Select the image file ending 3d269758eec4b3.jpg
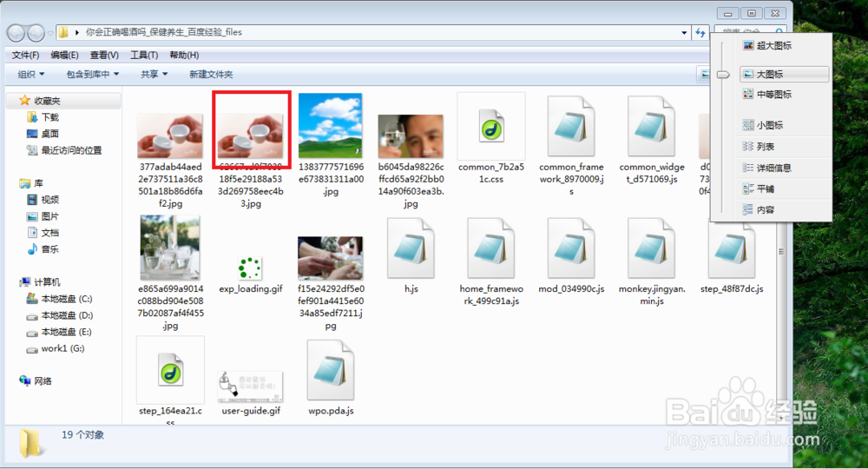Image resolution: width=868 pixels, height=469 pixels. [x=250, y=136]
